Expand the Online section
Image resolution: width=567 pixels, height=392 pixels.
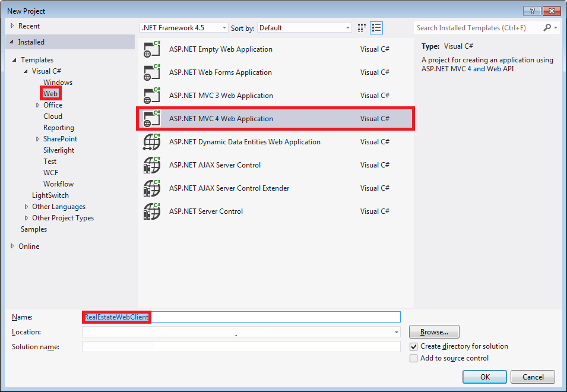click(x=12, y=246)
